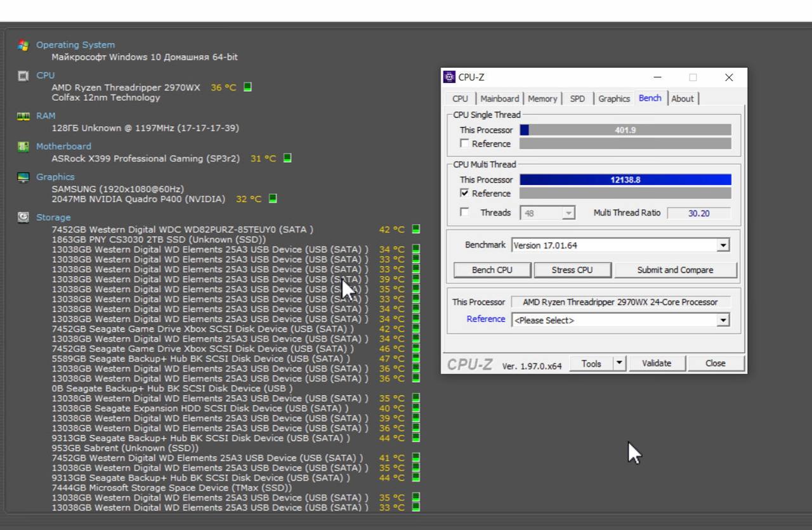Click the Colfax 12nm Technology text

(106, 98)
